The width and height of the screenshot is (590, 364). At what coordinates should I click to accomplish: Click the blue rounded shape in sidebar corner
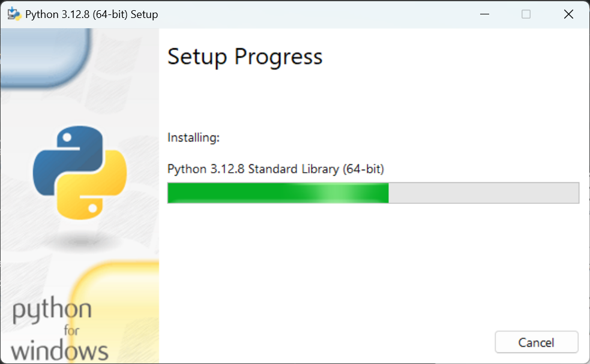[x=46, y=58]
